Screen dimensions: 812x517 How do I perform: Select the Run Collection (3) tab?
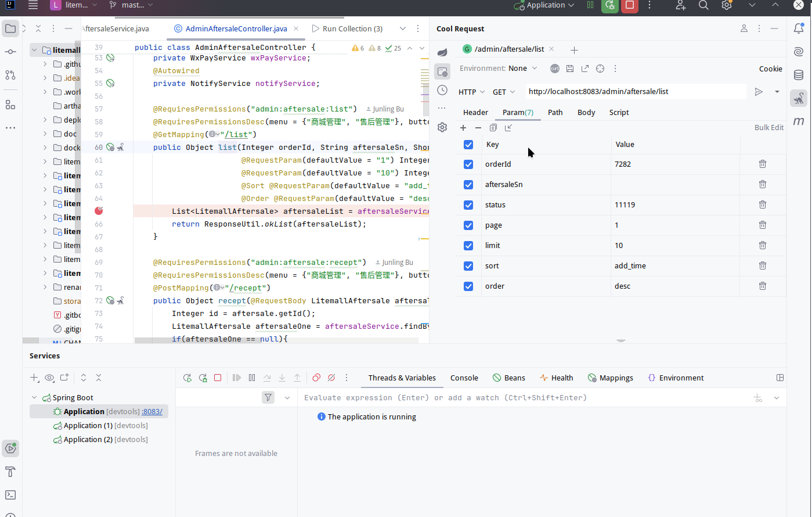pyautogui.click(x=347, y=28)
